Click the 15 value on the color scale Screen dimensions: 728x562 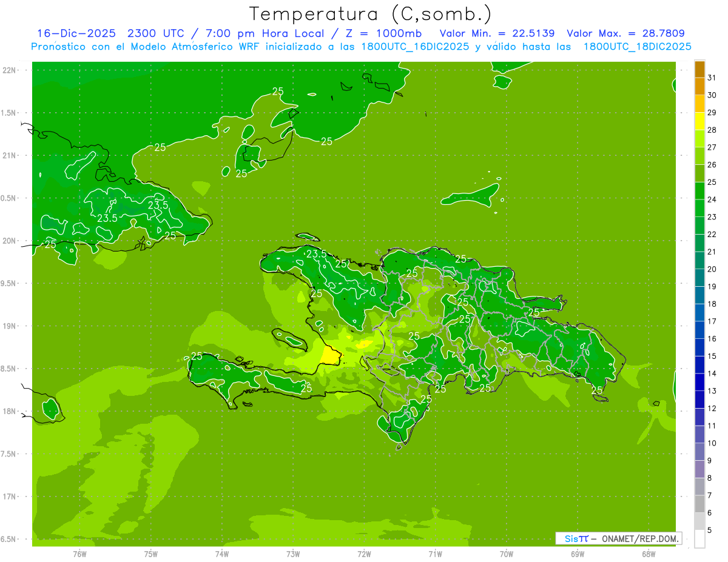(x=712, y=356)
